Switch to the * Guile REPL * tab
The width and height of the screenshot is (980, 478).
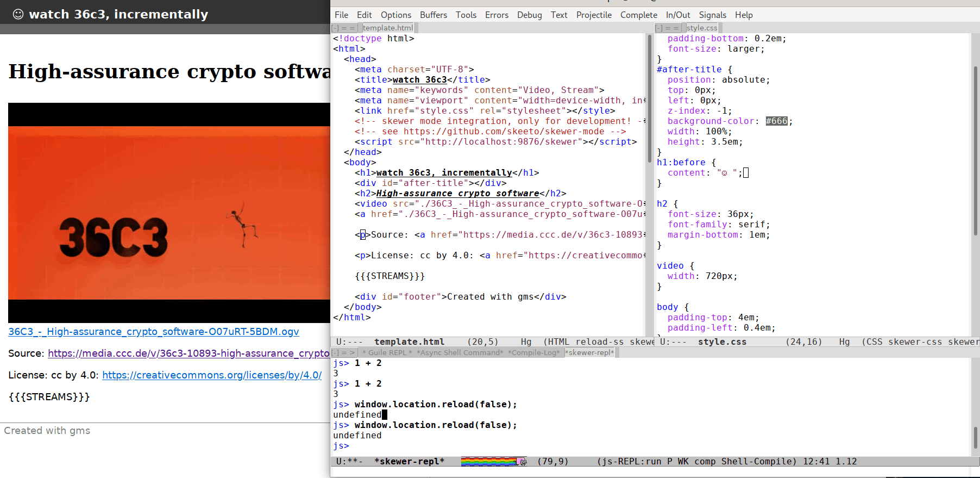coord(387,352)
